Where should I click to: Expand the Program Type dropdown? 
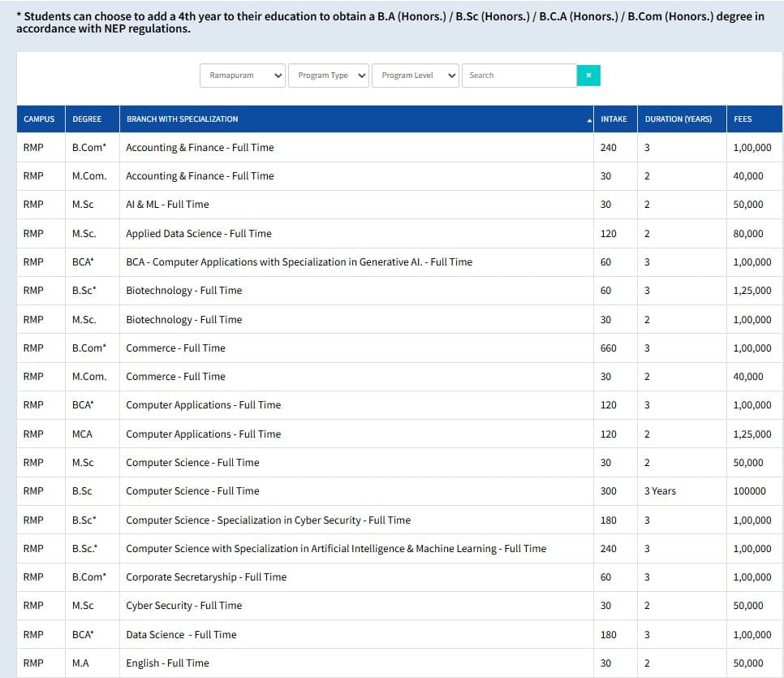pyautogui.click(x=328, y=76)
